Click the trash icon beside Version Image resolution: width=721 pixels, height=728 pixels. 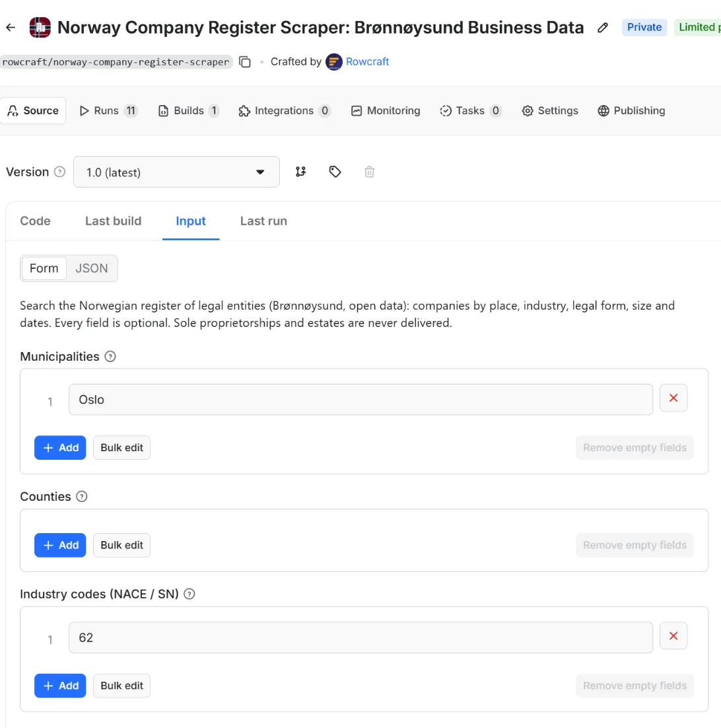pyautogui.click(x=369, y=172)
